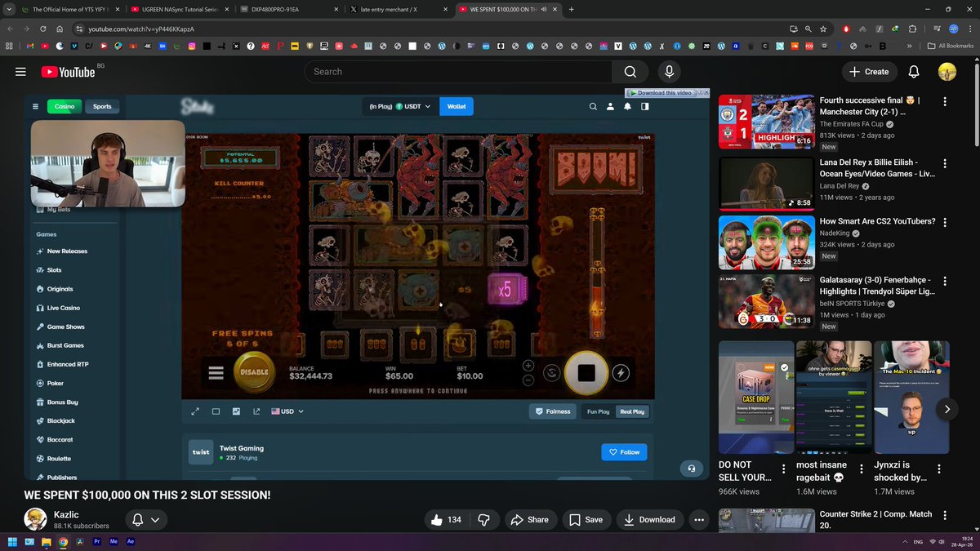Open the tab search chevron in Chrome

pyautogui.click(x=9, y=9)
